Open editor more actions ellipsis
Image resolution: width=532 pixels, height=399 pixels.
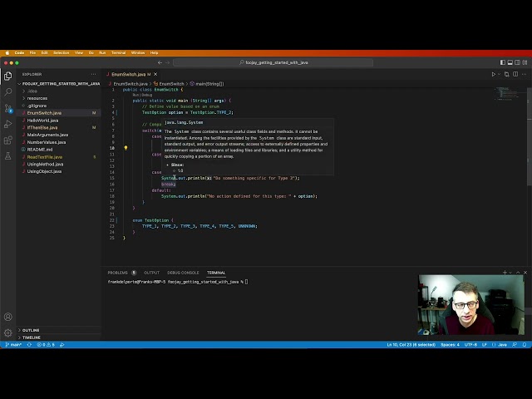525,74
